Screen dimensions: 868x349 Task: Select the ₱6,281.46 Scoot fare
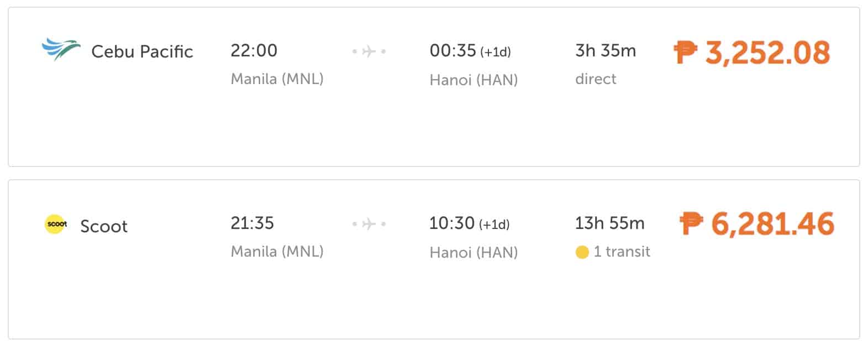tap(772, 224)
